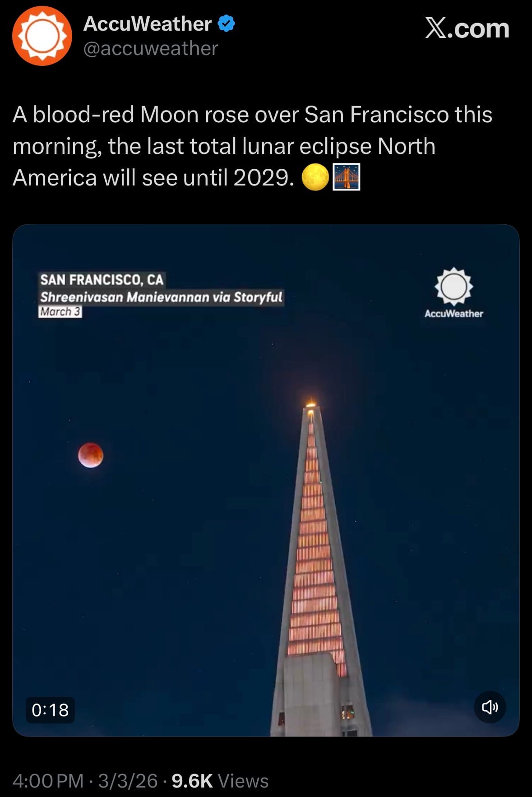The height and width of the screenshot is (797, 532).
Task: Click the AccuWeather account name
Action: point(148,24)
